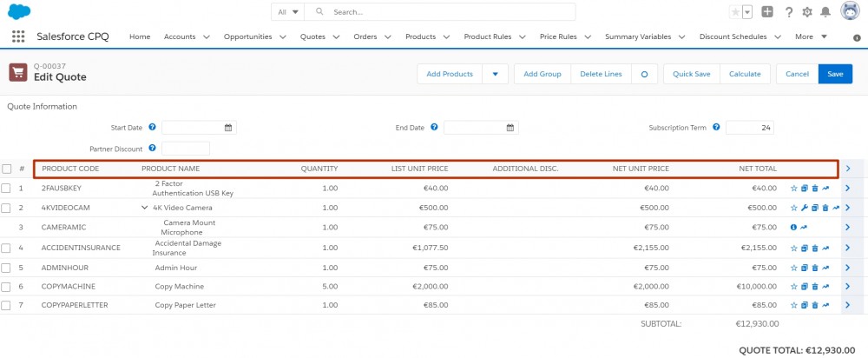Image resolution: width=868 pixels, height=358 pixels.
Task: Show help tooltip for Partner Discount
Action: tap(152, 149)
